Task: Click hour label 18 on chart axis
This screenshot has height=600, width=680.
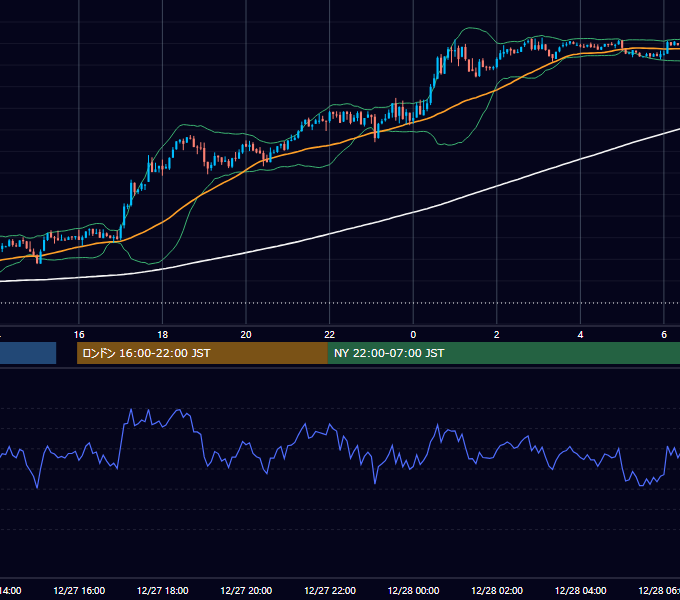Action: point(163,335)
